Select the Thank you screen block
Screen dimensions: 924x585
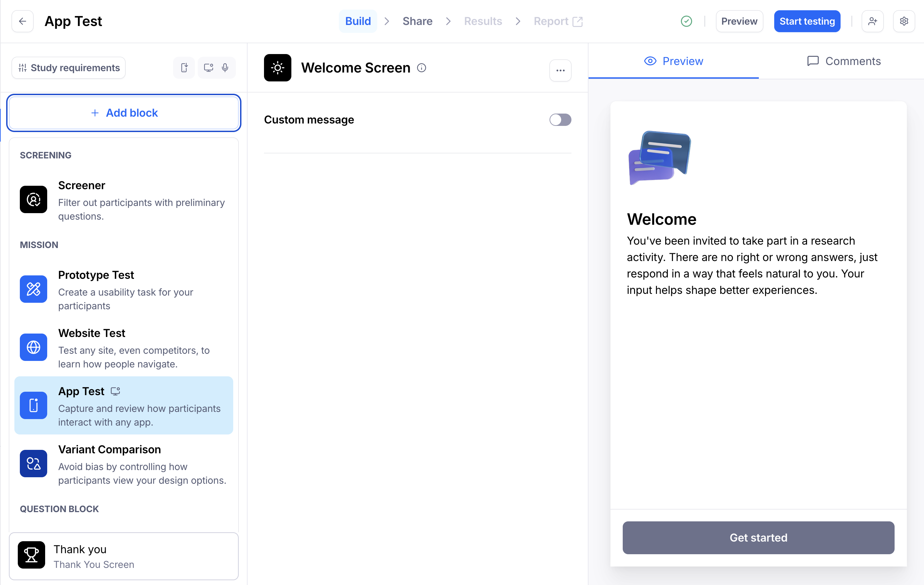point(123,556)
